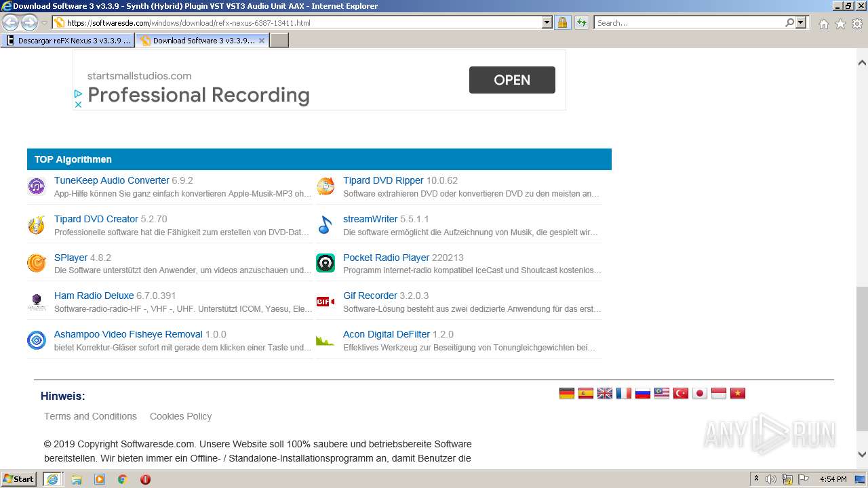Click the Tipard DVD Ripper app icon
868x488 pixels.
[325, 186]
